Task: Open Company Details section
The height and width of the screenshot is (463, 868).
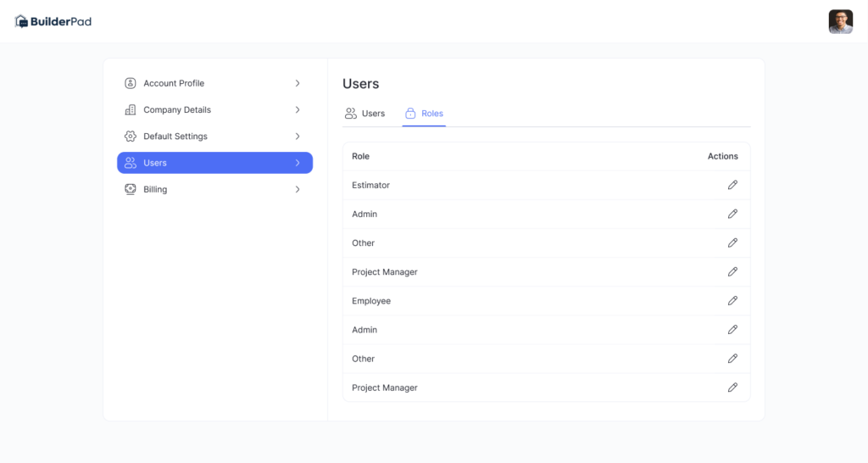Action: (x=214, y=109)
